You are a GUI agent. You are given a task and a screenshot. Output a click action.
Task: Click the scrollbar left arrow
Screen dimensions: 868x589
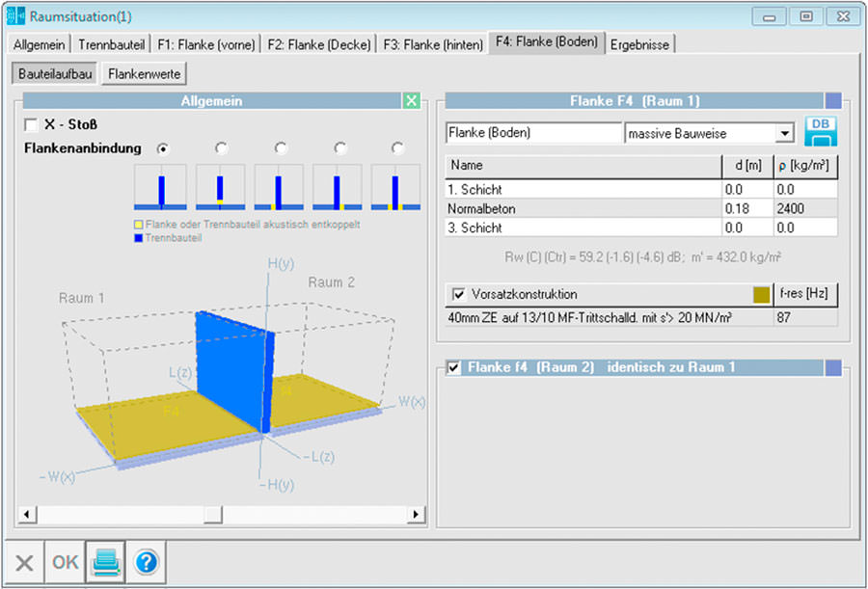click(27, 515)
